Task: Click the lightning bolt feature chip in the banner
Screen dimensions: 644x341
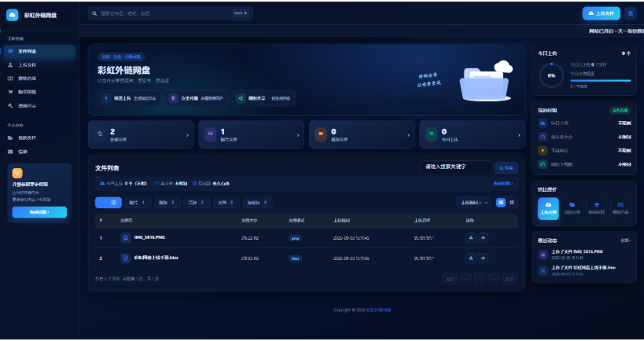Action: [x=131, y=98]
